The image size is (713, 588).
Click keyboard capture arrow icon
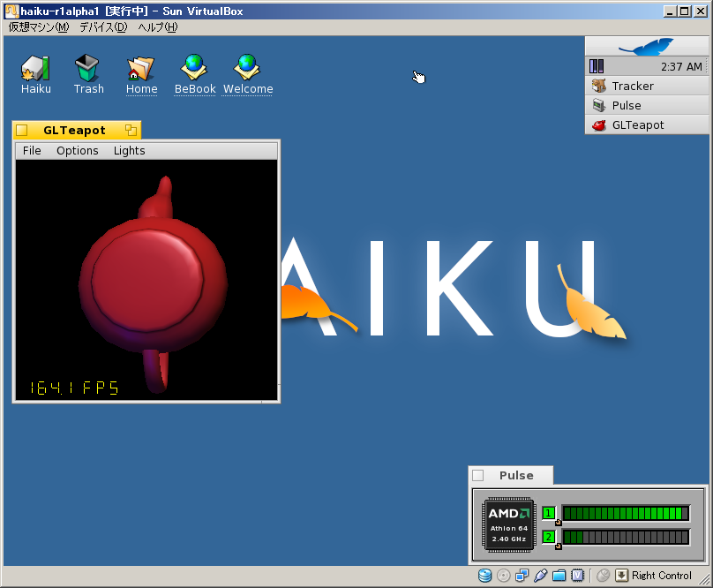pyautogui.click(x=621, y=576)
